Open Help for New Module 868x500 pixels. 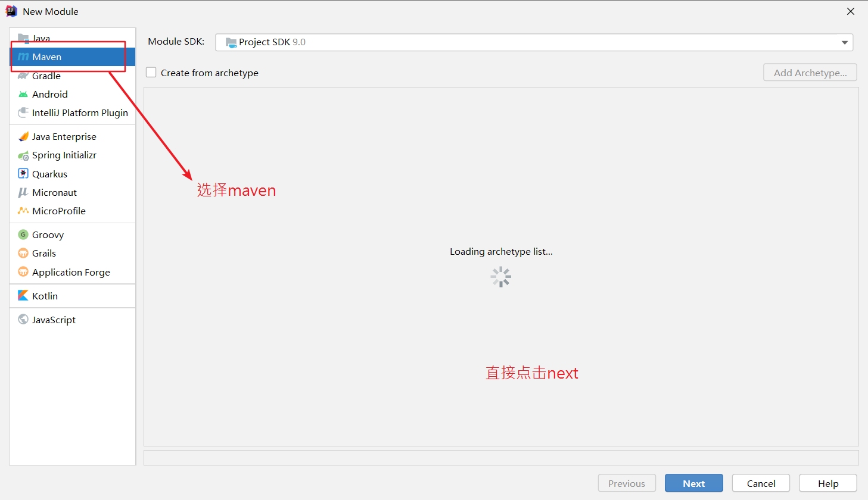[828, 483]
